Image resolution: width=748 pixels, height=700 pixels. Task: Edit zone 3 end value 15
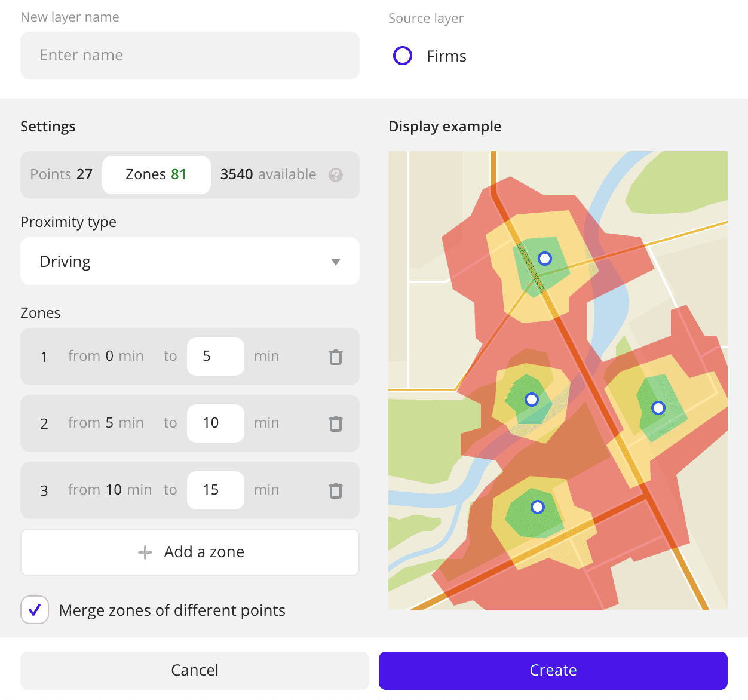(x=216, y=490)
